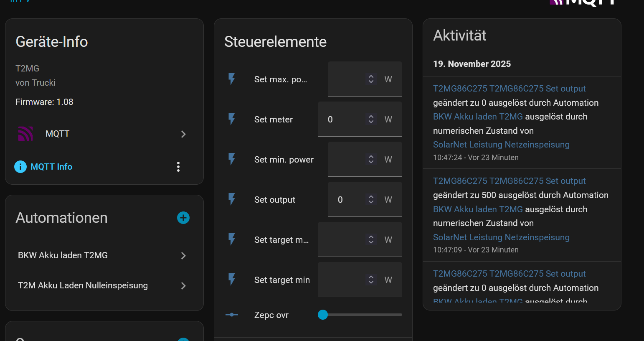
Task: Click the Set output stepper arrows
Action: tap(371, 199)
